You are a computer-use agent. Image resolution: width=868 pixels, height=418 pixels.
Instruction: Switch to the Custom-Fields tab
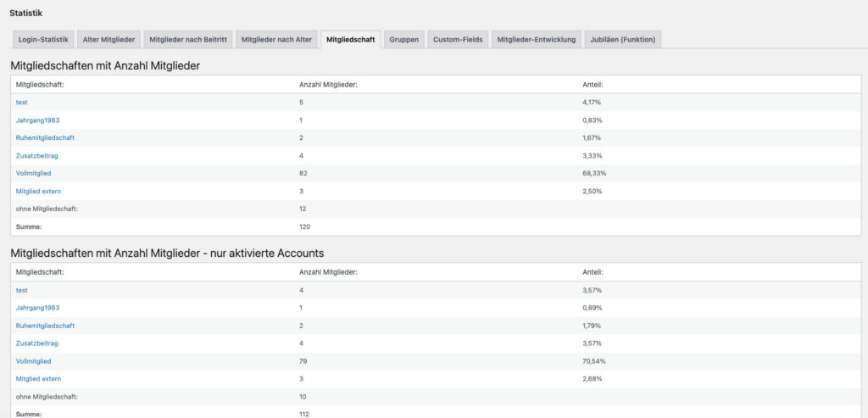click(458, 40)
